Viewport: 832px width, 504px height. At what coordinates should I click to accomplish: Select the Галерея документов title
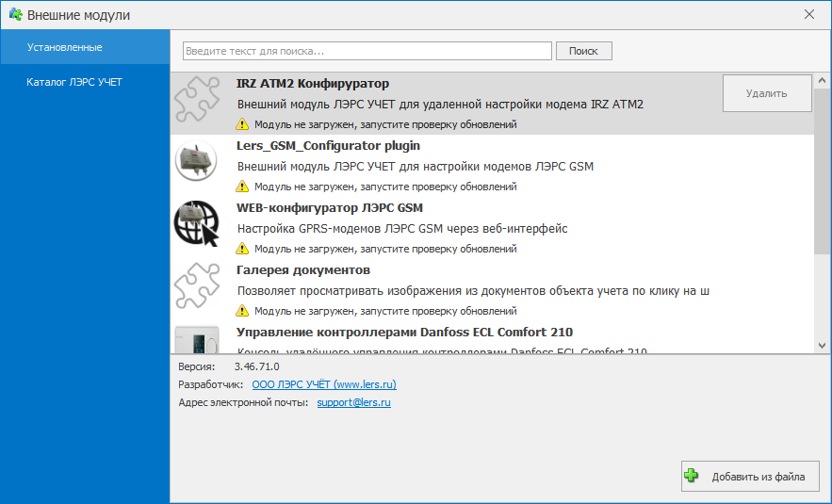(x=303, y=269)
